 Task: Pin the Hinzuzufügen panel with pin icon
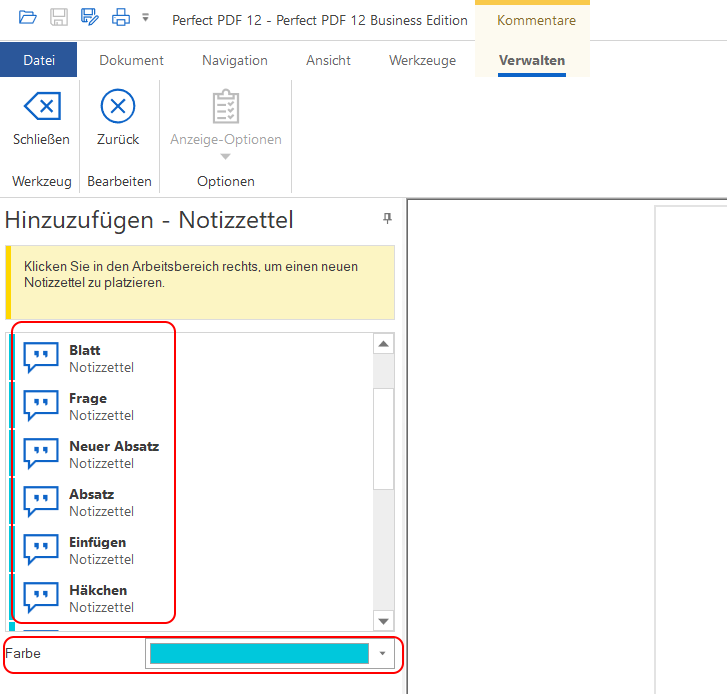click(387, 218)
